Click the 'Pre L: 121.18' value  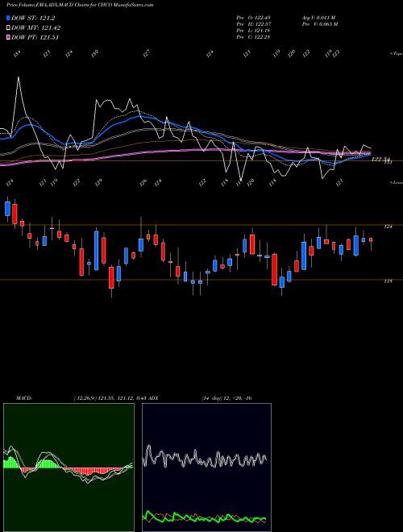[x=253, y=31]
